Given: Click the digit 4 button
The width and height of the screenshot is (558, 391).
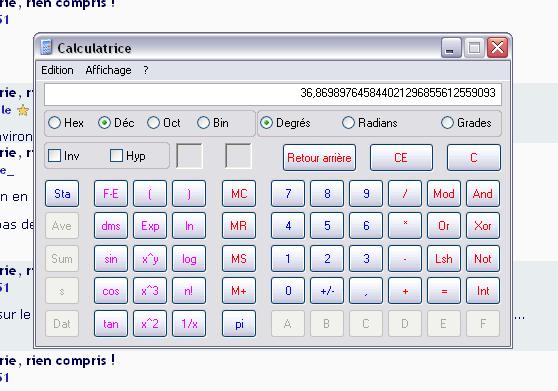Looking at the screenshot, I should 288,226.
